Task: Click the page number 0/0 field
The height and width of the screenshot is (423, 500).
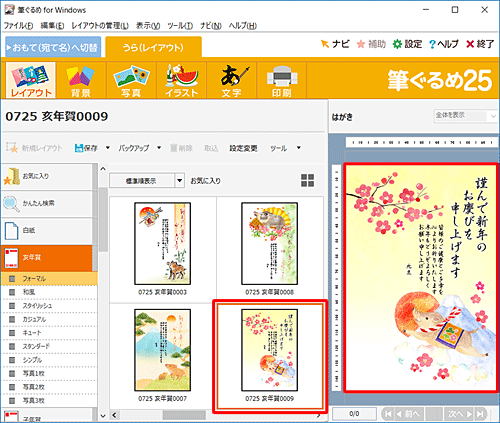Action: 354,414
